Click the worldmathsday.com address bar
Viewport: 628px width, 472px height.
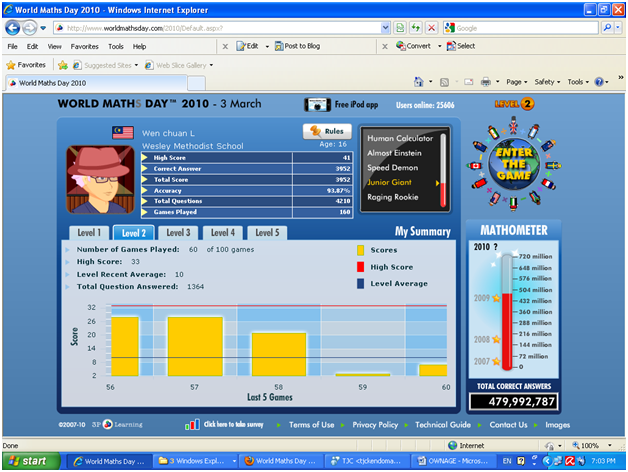pyautogui.click(x=216, y=28)
